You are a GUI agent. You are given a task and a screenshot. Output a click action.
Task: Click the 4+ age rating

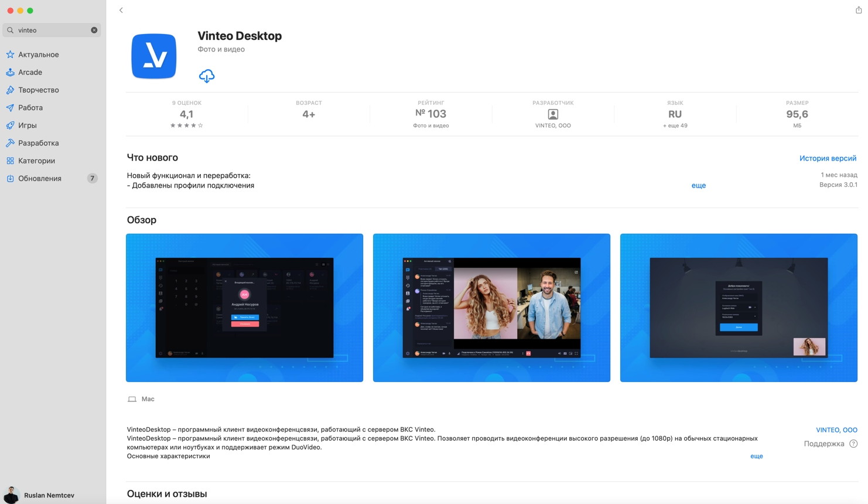point(309,114)
